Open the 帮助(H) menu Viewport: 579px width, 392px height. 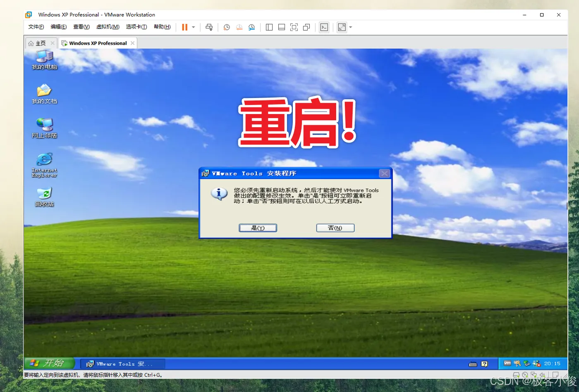pos(162,27)
